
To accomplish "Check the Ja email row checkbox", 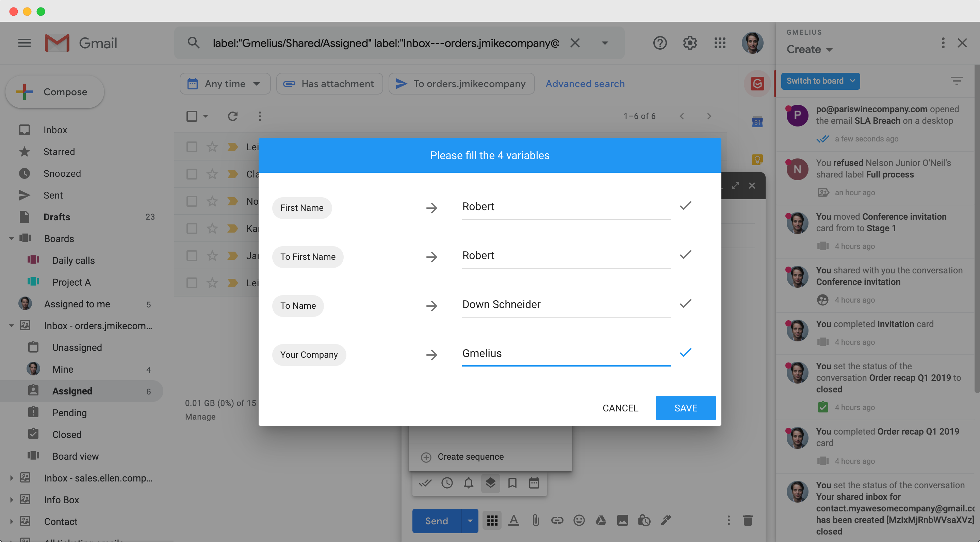I will pyautogui.click(x=192, y=255).
